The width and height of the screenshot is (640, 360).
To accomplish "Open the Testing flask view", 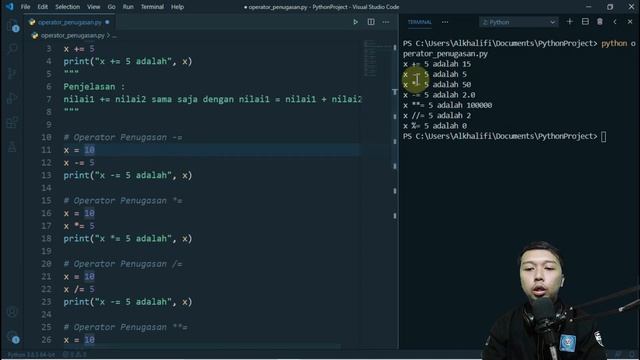I will tap(12, 147).
